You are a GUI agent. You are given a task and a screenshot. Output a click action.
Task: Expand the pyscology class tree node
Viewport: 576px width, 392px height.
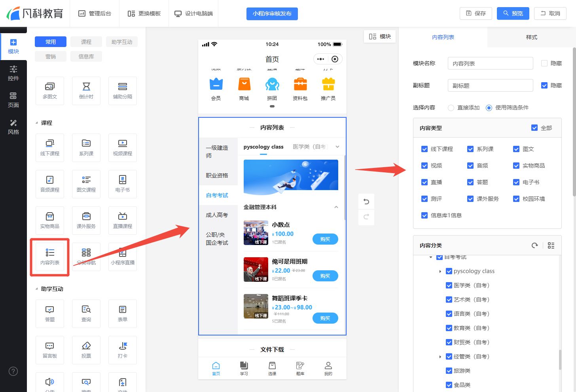tap(440, 271)
